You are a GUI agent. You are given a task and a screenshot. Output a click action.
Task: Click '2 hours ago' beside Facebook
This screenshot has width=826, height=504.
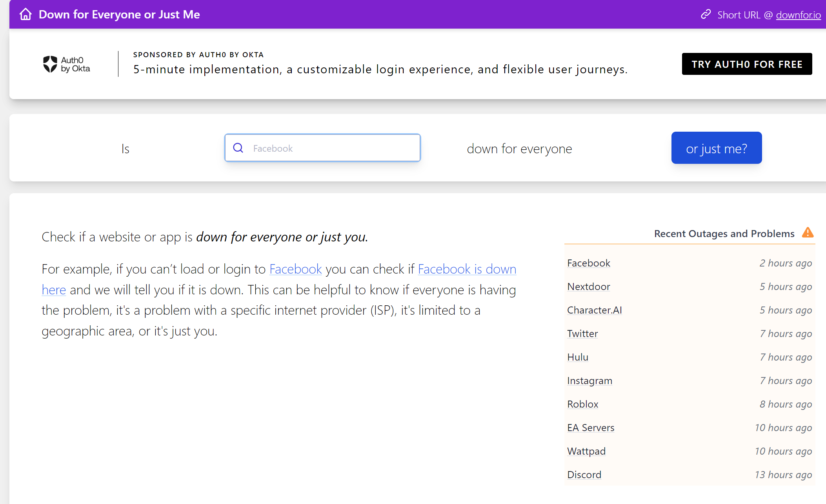(x=786, y=263)
